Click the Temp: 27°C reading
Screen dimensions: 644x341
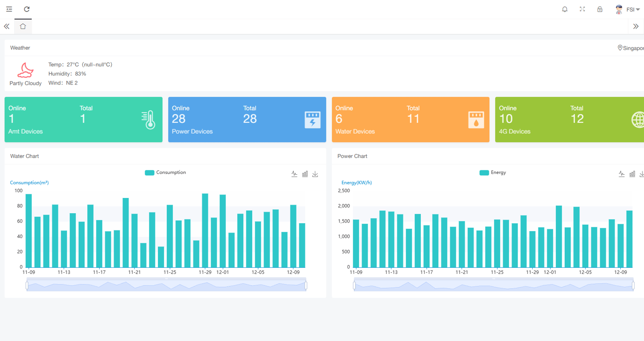(x=80, y=65)
